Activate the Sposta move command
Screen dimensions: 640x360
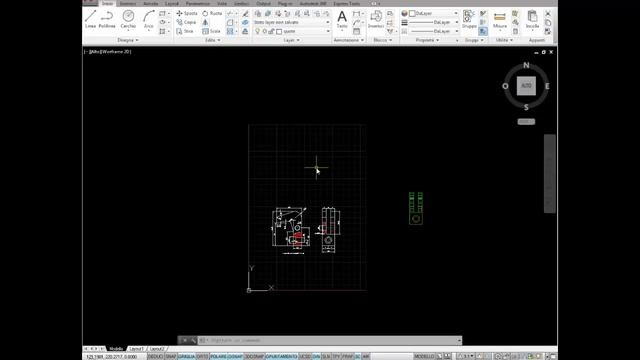(187, 13)
